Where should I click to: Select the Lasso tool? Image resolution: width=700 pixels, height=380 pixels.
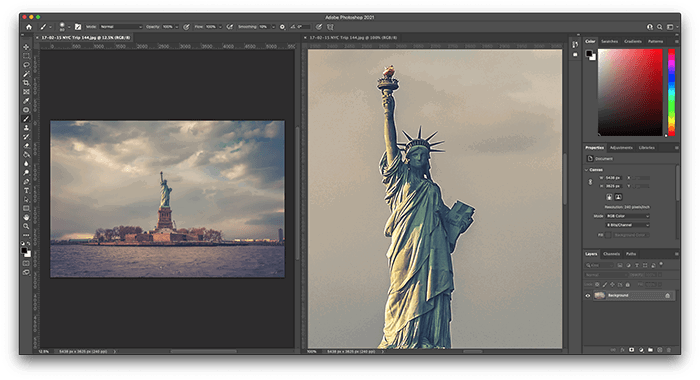[26, 65]
